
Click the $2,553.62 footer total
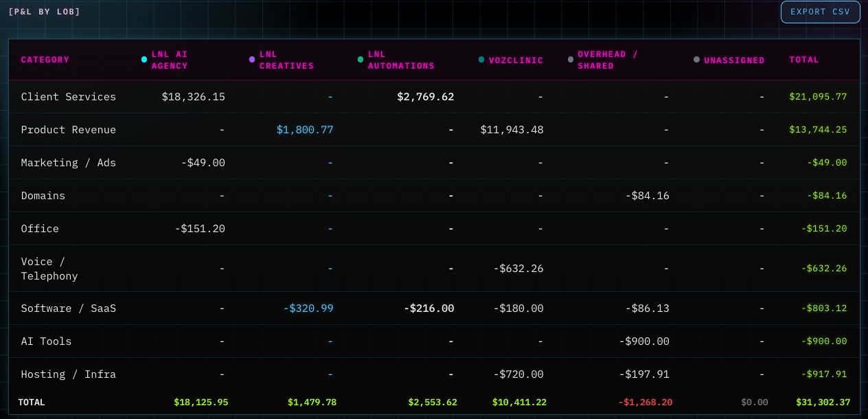point(433,403)
